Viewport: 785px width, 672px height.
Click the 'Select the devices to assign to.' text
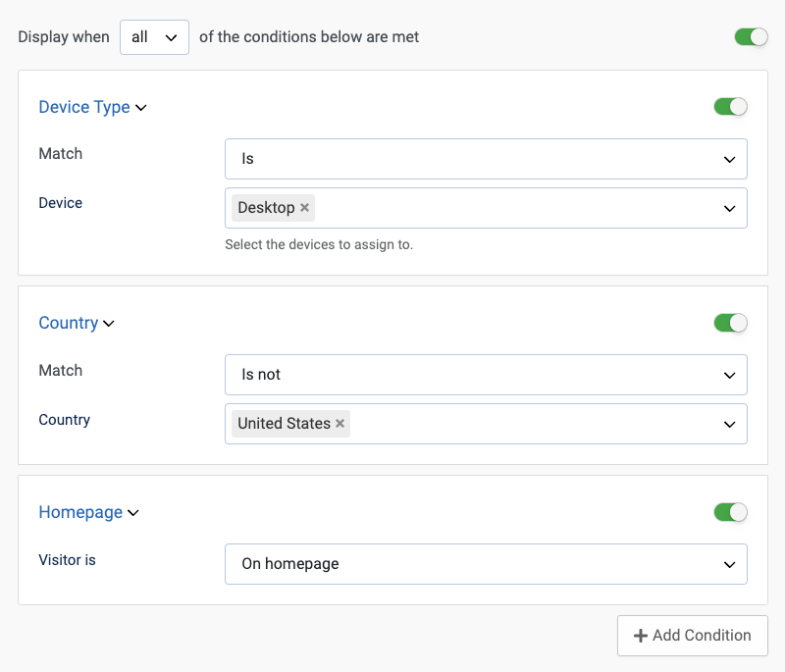pyautogui.click(x=319, y=244)
